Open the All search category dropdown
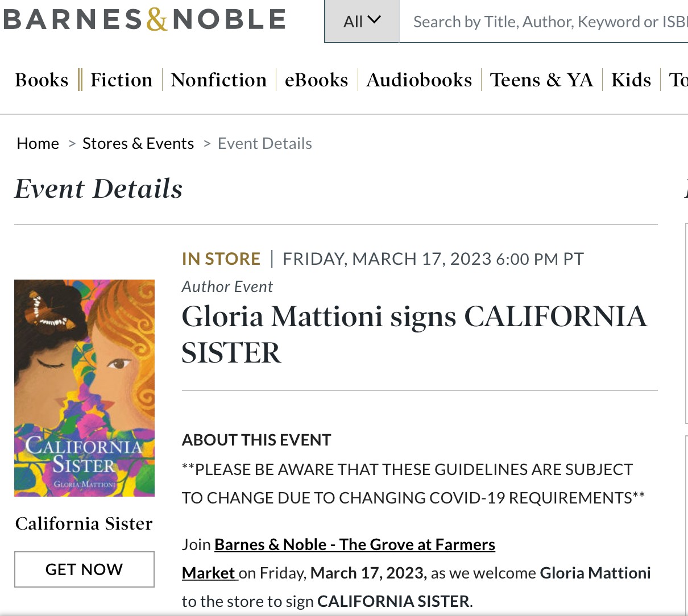 362,22
